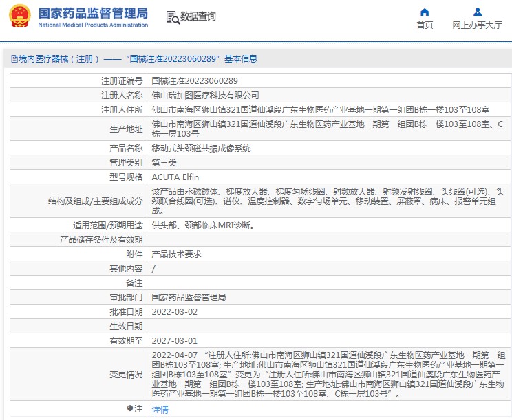Click 产品技术要求 attachment value
This screenshot has height=420, width=512.
[177, 254]
